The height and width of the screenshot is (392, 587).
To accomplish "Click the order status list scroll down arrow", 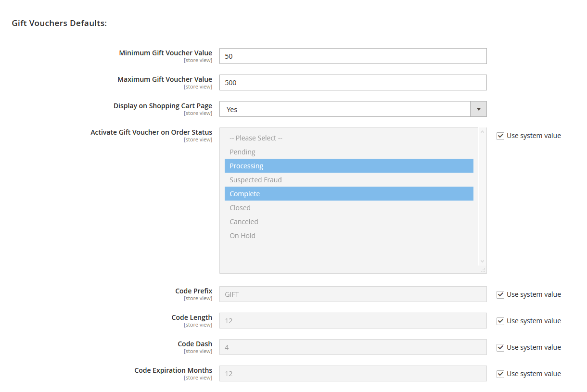I will click(x=482, y=261).
